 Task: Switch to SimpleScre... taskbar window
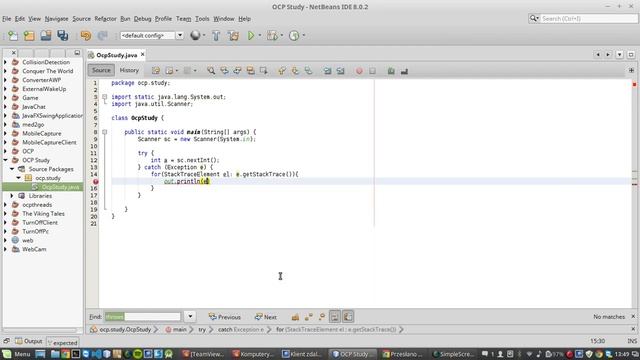[x=453, y=354]
